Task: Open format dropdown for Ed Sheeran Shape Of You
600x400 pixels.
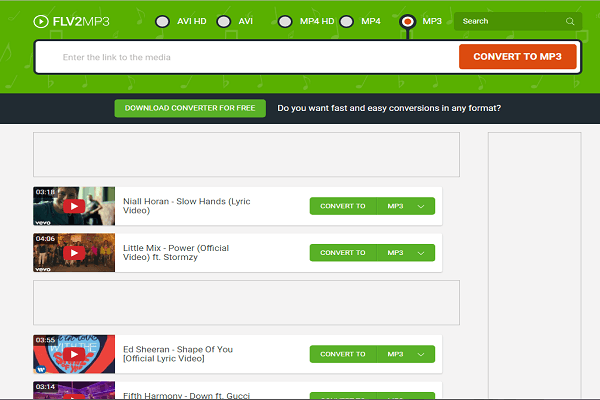Action: tap(406, 354)
